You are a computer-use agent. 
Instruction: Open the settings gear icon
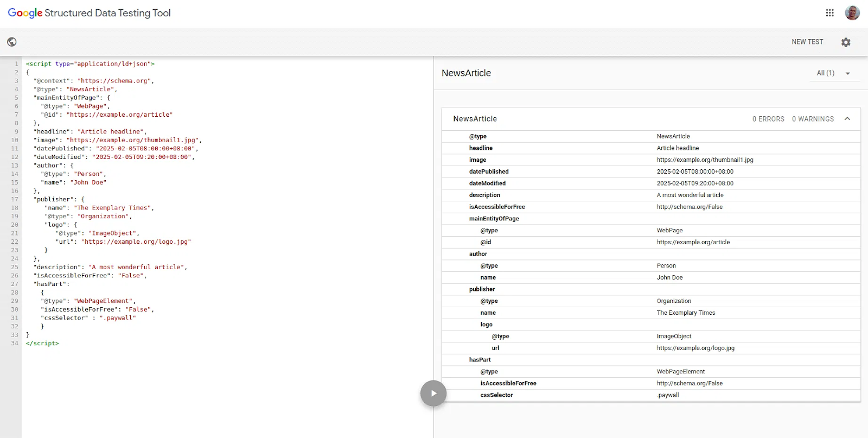click(x=846, y=42)
